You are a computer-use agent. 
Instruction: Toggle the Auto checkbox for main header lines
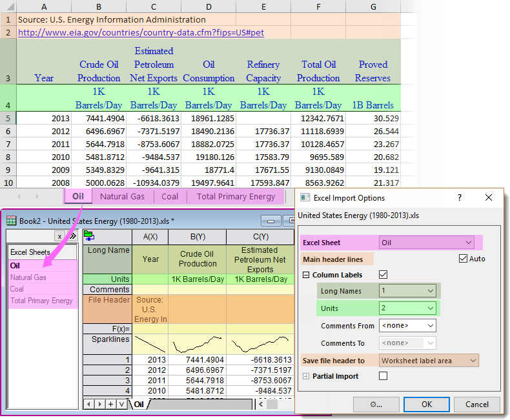tap(463, 259)
